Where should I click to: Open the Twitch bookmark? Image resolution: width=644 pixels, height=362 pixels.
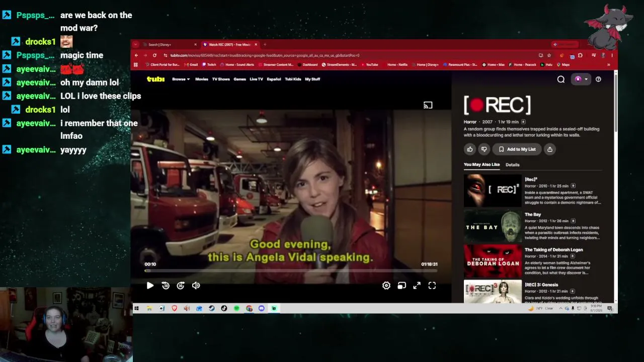[209, 64]
